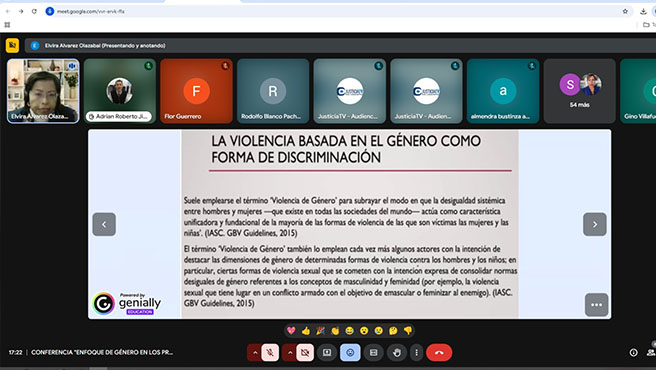Select Flor Guerrero participant tile
Screen dimensions: 656x370
[x=196, y=91]
